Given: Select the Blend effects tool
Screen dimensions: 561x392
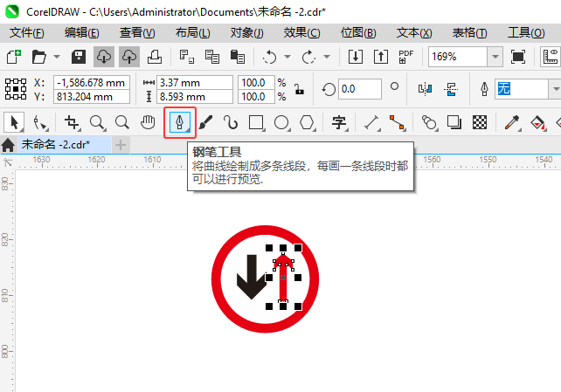Looking at the screenshot, I should [429, 123].
